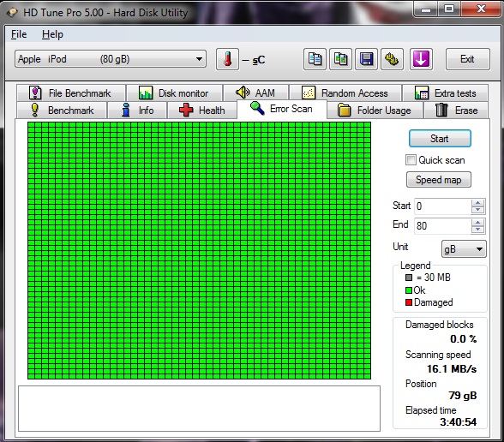Image resolution: width=504 pixels, height=442 pixels.
Task: Open the Unit gB dropdown
Action: click(x=464, y=249)
